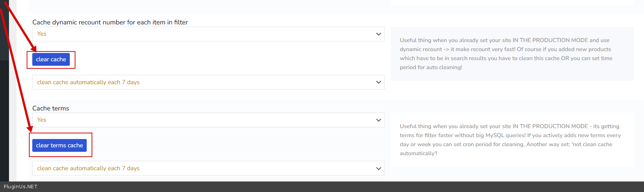
Task: Open the dynamic recount cache "Yes" dropdown
Action: [x=208, y=34]
